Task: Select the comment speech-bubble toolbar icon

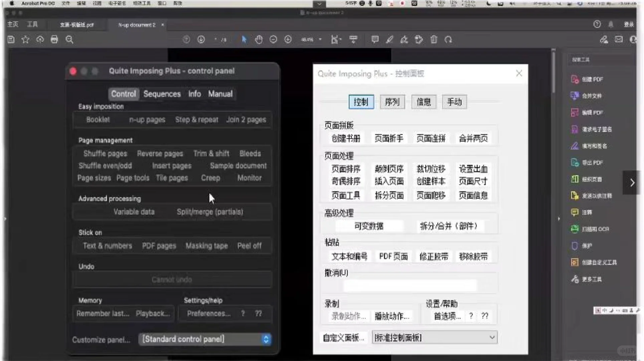Action: click(x=374, y=39)
